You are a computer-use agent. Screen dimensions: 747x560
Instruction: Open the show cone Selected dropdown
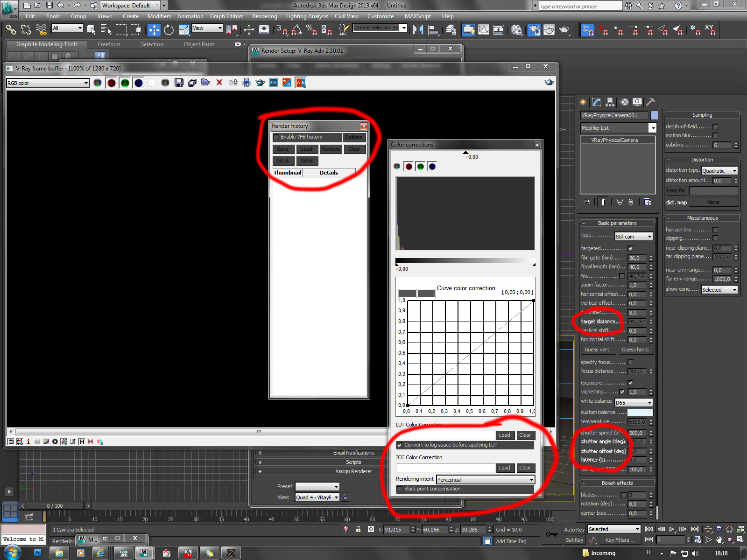coord(719,290)
